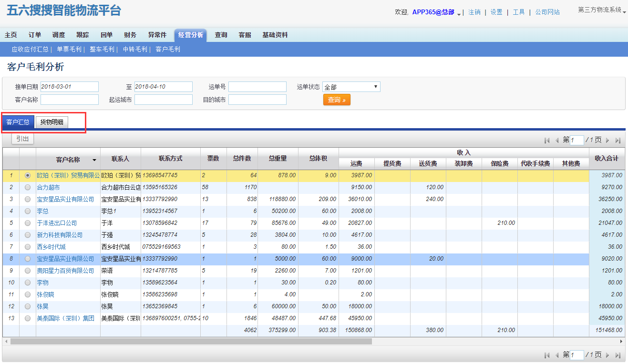
Task: Open the 异常件 menu
Action: tap(157, 35)
